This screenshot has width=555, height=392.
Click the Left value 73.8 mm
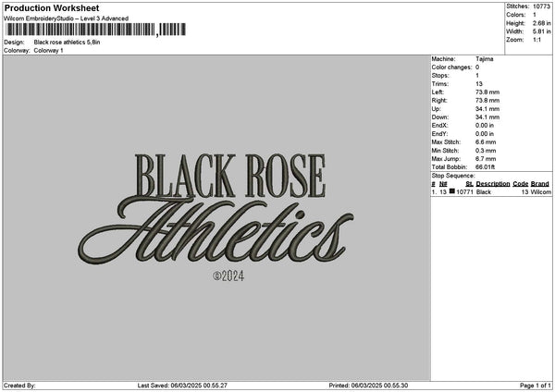(x=487, y=92)
